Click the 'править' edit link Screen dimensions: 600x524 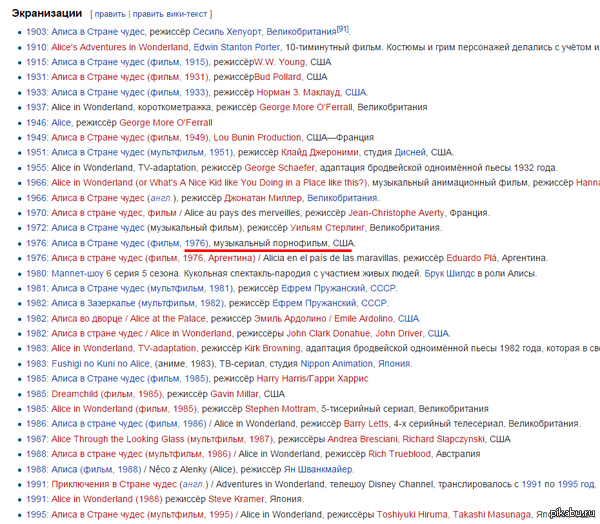click(110, 14)
